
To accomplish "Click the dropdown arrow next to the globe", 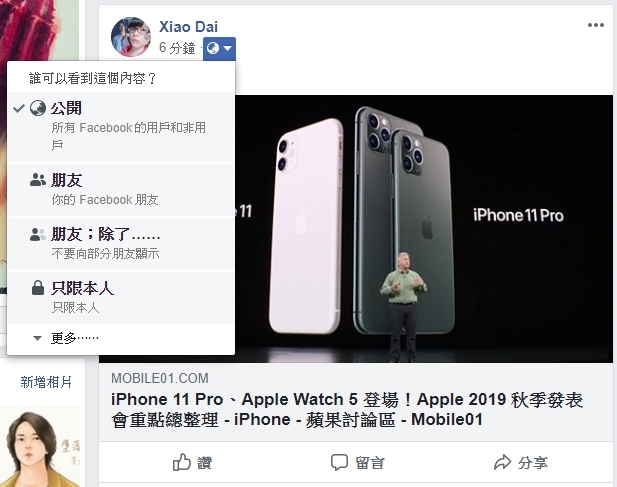I will (x=228, y=48).
